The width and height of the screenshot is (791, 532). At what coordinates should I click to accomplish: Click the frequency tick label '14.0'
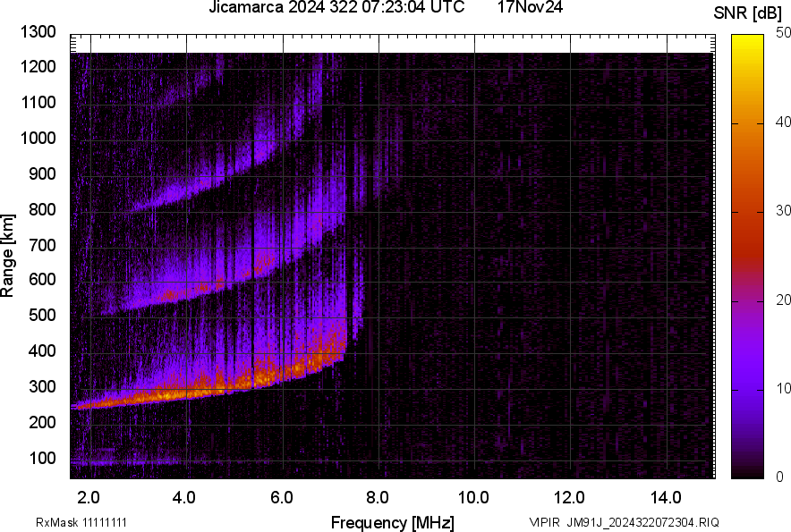(x=666, y=498)
